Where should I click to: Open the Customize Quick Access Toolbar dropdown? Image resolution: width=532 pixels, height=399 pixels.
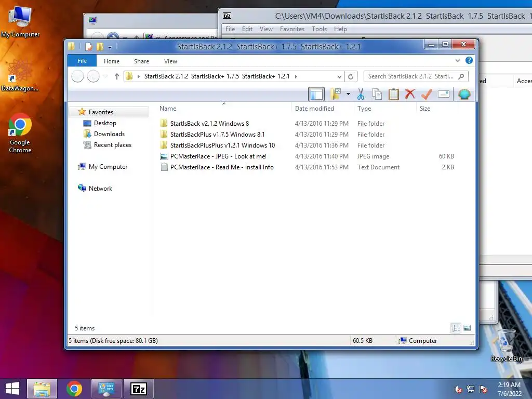(x=110, y=47)
